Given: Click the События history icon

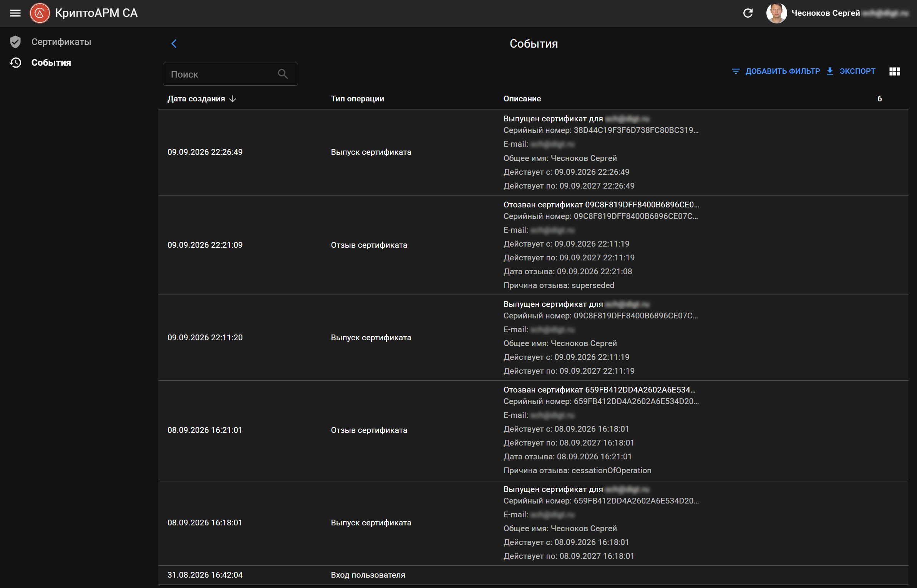Looking at the screenshot, I should 15,63.
